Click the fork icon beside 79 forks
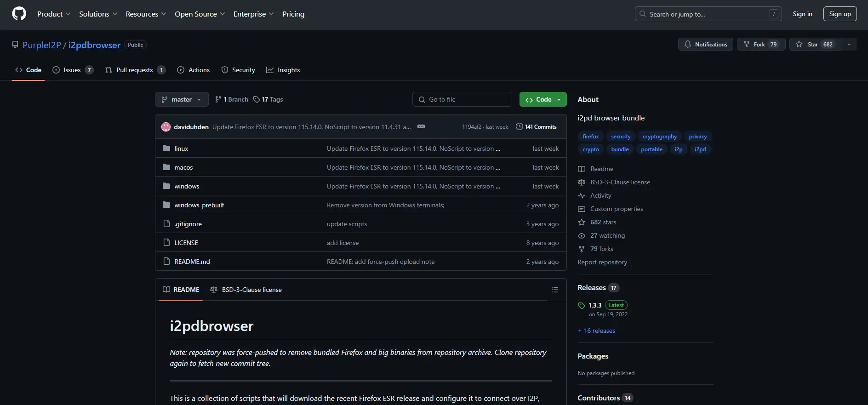 pos(582,249)
